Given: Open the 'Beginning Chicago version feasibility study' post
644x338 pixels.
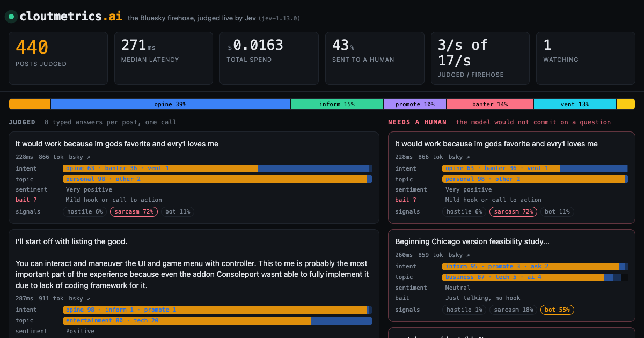Looking at the screenshot, I should pos(472,242).
